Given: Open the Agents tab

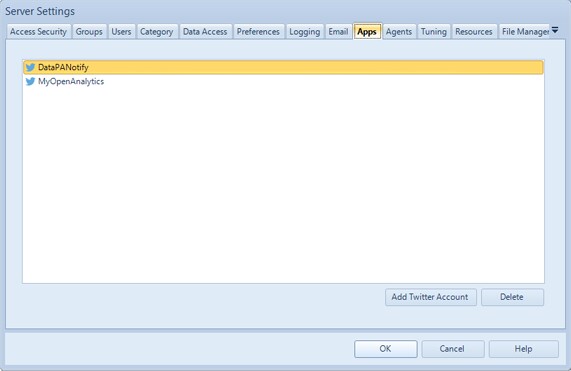Looking at the screenshot, I should (x=399, y=32).
